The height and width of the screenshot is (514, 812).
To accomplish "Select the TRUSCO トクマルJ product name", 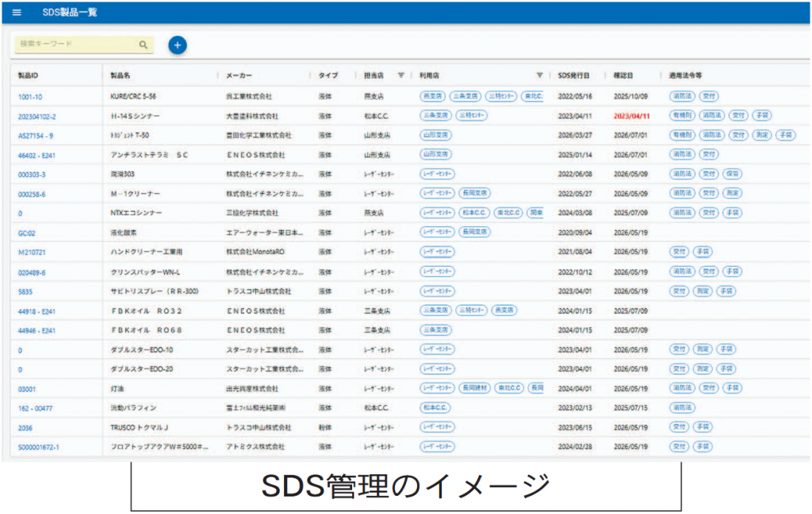I will (x=140, y=428).
